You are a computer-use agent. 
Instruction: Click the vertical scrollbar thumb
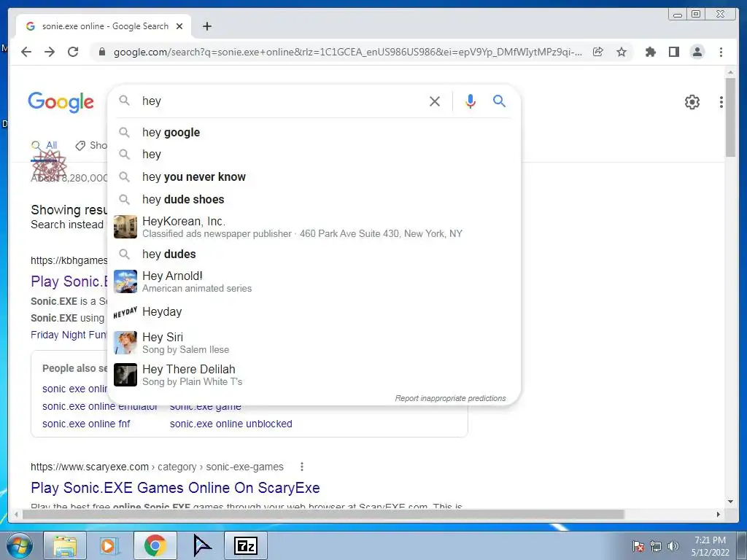729,117
